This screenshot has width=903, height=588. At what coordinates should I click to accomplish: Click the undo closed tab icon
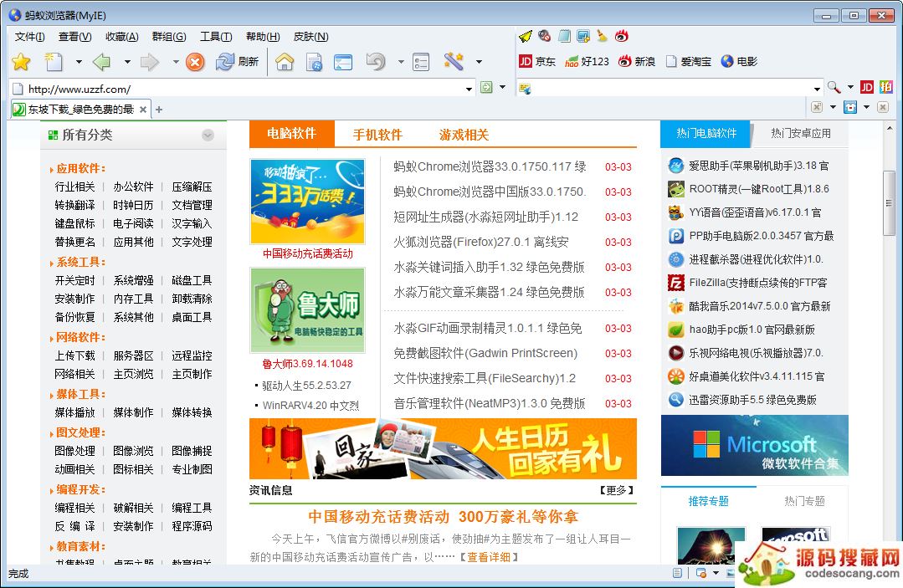point(376,61)
